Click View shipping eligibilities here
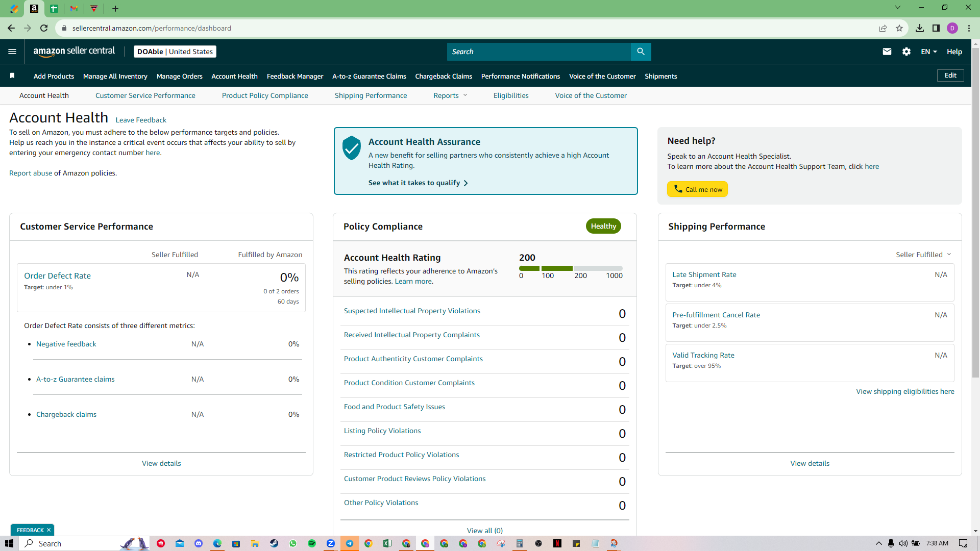The width and height of the screenshot is (980, 551). point(905,391)
